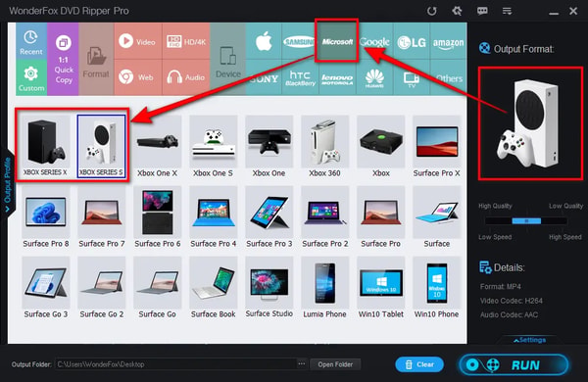Click the refresh icon in title bar
The width and height of the screenshot is (588, 382).
tap(431, 11)
